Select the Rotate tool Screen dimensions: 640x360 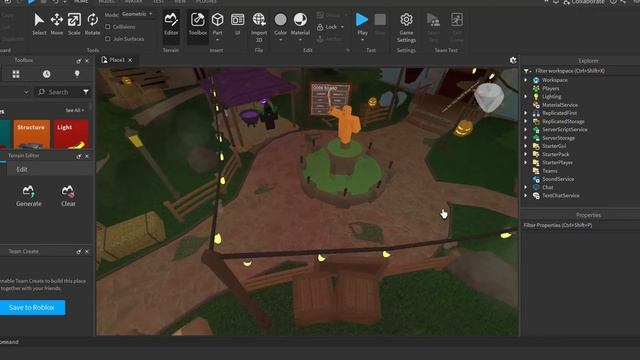92,24
